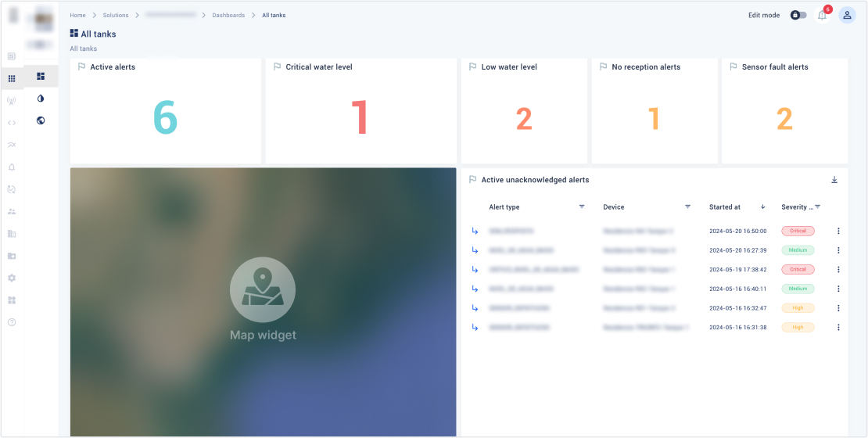The height and width of the screenshot is (438, 868).
Task: Open the notifications bell with 6 alerts
Action: click(822, 16)
